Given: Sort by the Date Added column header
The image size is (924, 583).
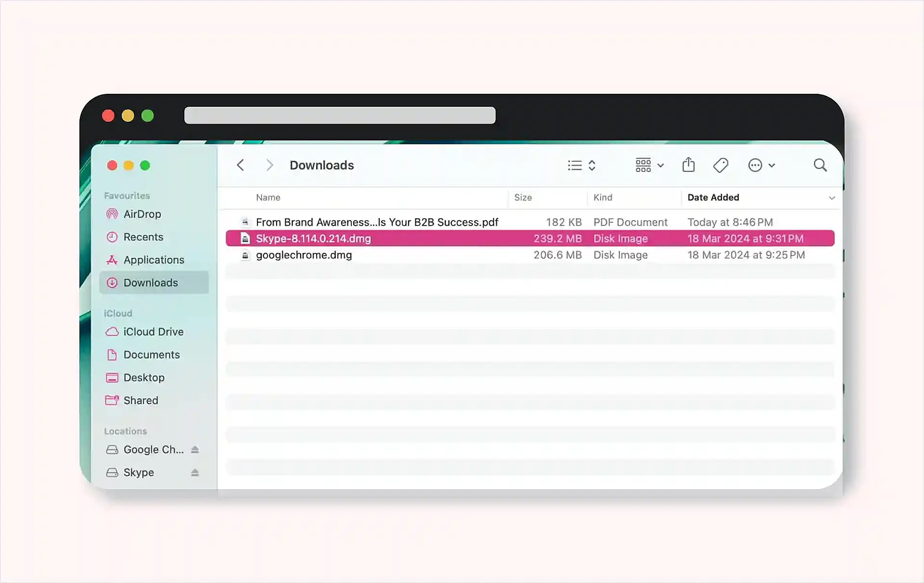Looking at the screenshot, I should 713,198.
